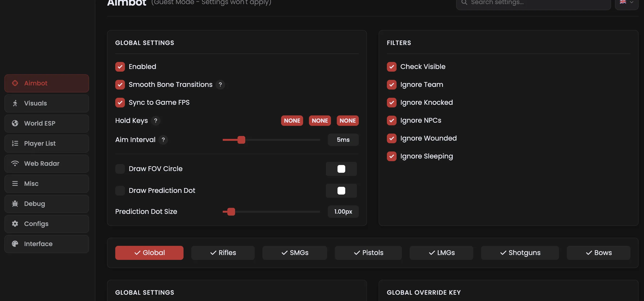The height and width of the screenshot is (301, 644).
Task: Toggle the Ignore Knocked filter
Action: (391, 103)
